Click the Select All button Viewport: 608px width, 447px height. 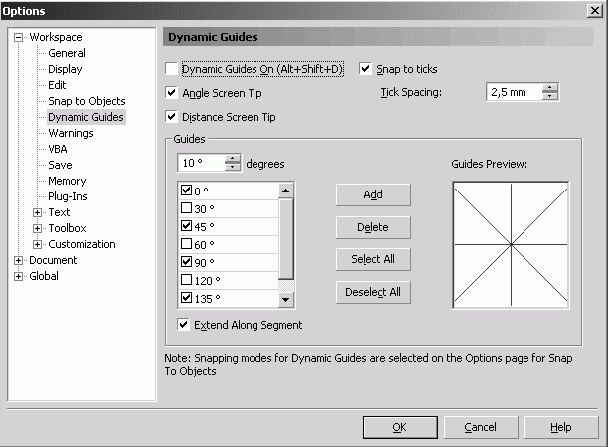[x=373, y=260]
